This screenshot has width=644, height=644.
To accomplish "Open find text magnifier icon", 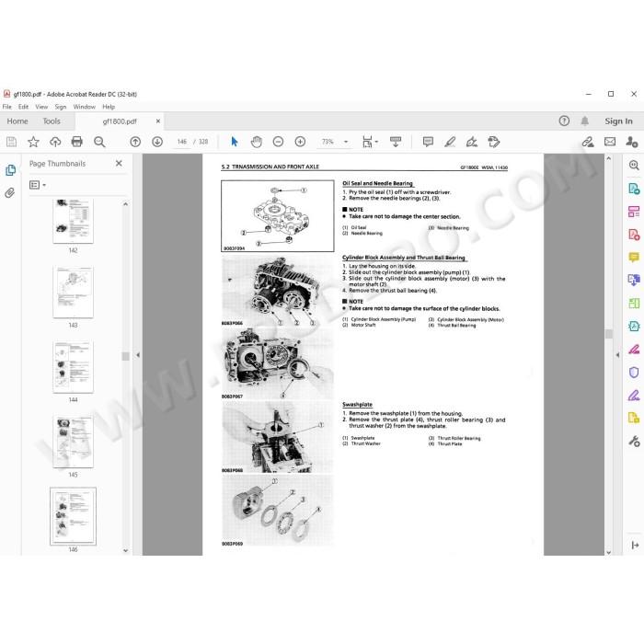I will click(99, 142).
